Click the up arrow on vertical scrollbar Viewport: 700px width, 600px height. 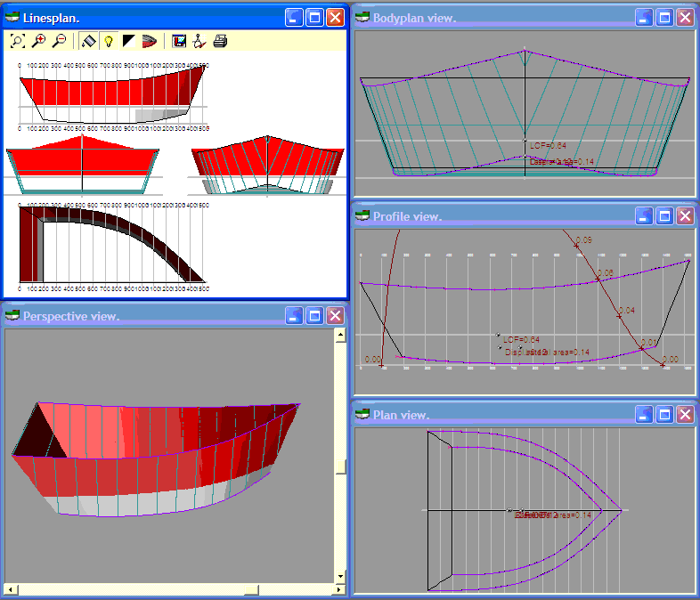click(x=339, y=336)
